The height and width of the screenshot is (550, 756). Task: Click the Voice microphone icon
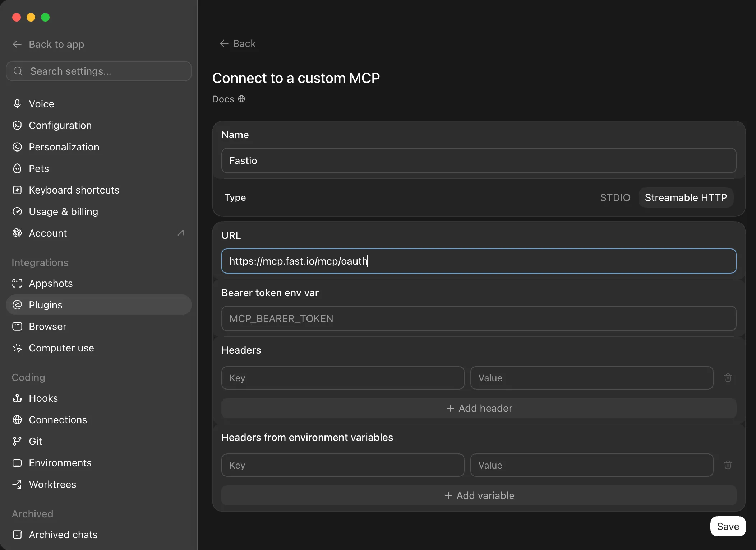[x=17, y=104]
